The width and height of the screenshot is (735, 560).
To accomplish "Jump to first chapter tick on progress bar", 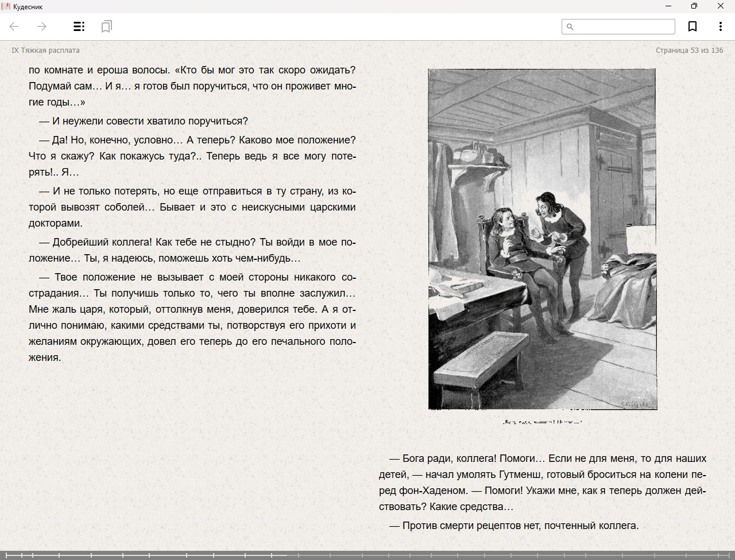I will 6,555.
